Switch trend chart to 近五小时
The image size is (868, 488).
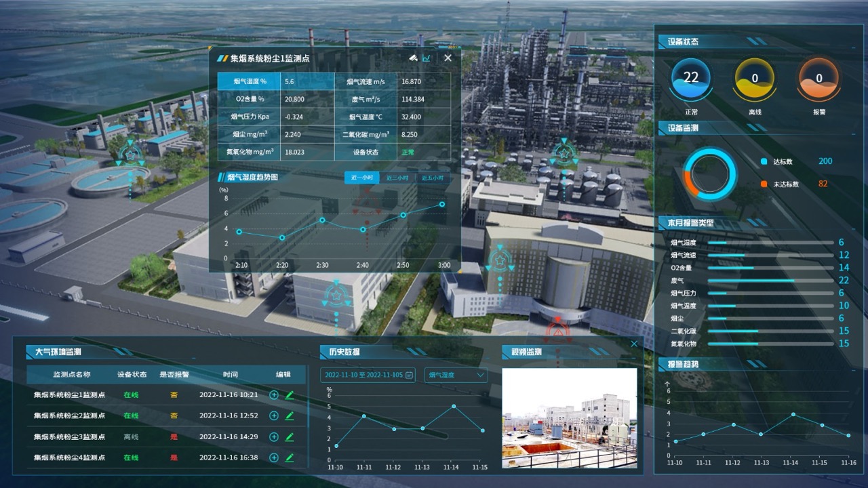(433, 178)
